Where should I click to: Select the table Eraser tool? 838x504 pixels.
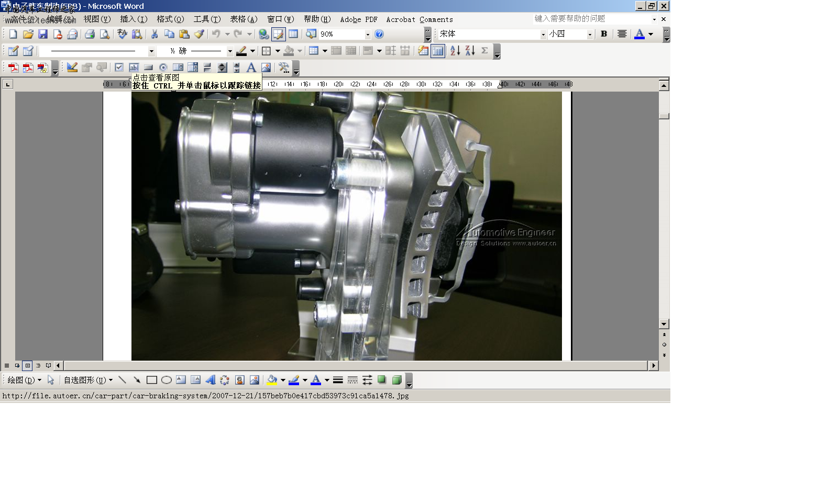pos(28,51)
